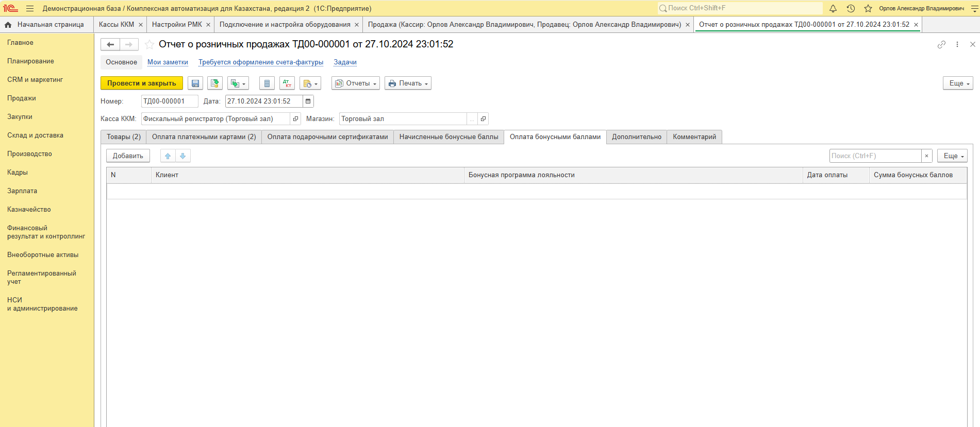This screenshot has width=980, height=427.
Task: Open notifications bell icon
Action: click(833, 8)
